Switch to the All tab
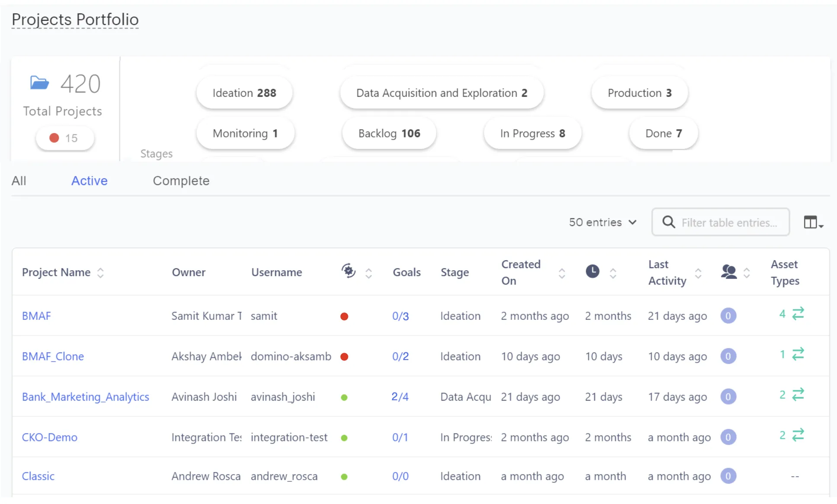The width and height of the screenshot is (837, 504). (19, 181)
